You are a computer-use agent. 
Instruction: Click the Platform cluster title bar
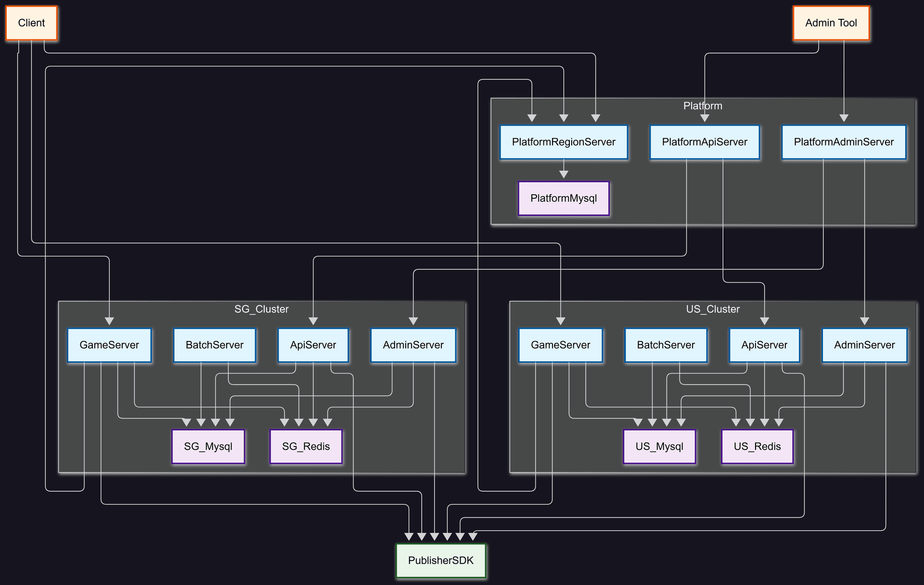click(702, 106)
